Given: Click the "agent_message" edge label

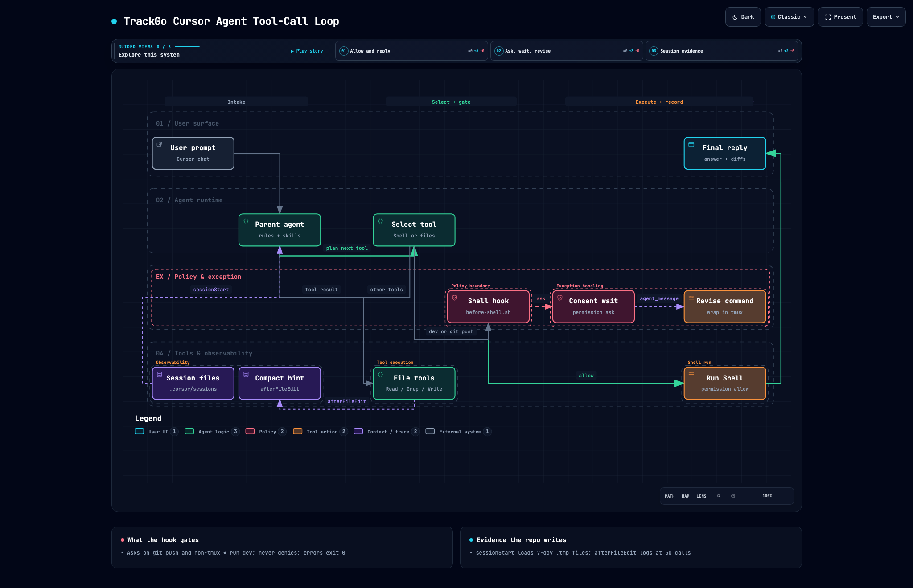Looking at the screenshot, I should 659,298.
